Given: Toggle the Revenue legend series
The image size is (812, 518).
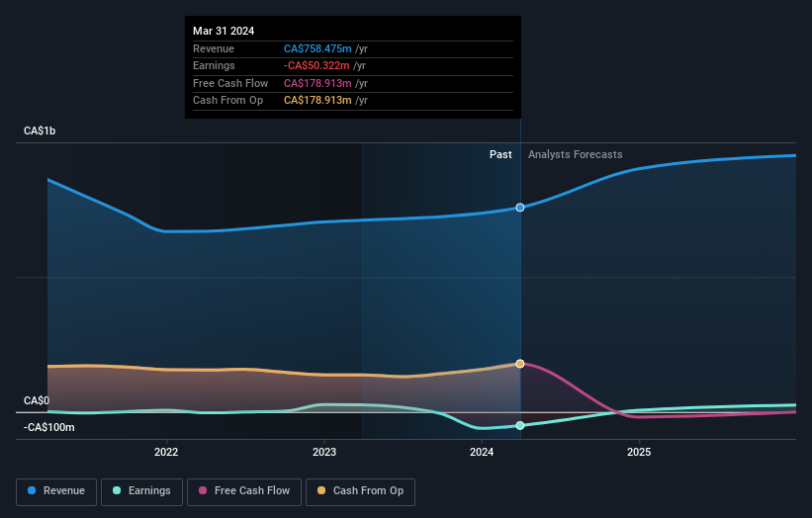Looking at the screenshot, I should [56, 491].
